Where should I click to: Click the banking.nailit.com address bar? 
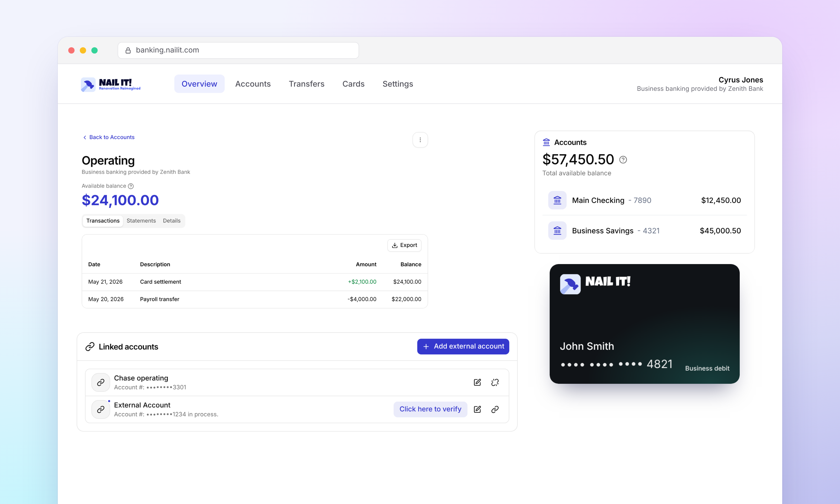pyautogui.click(x=238, y=50)
